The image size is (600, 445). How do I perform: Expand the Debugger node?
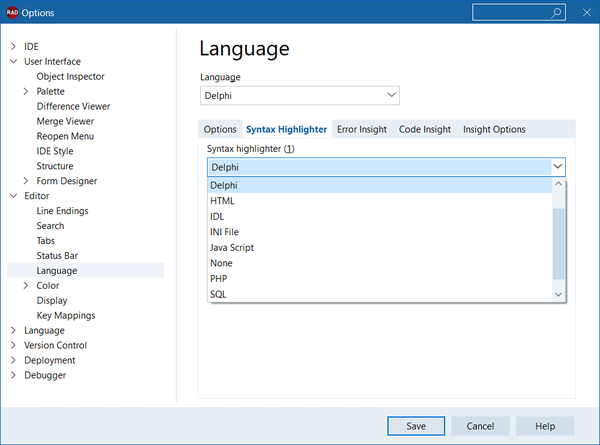pyautogui.click(x=13, y=375)
